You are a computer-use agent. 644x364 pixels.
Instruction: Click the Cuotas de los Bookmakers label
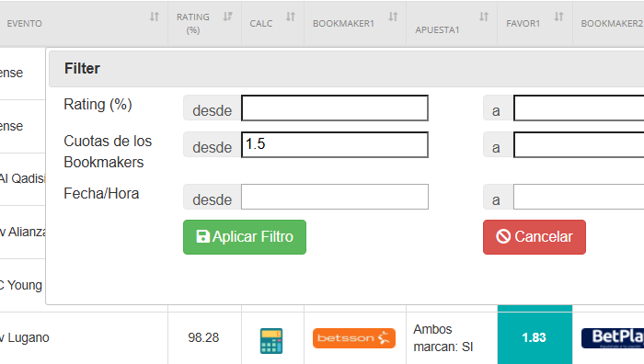tap(108, 152)
